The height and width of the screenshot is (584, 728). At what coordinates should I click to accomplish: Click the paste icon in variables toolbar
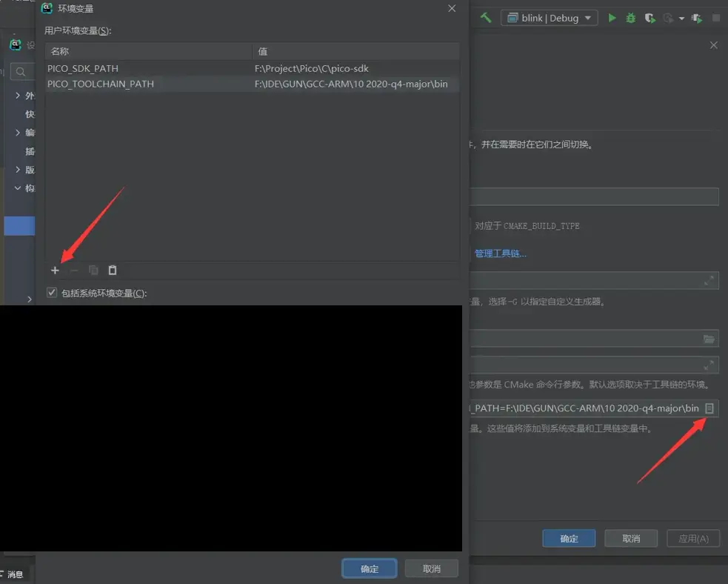point(113,271)
